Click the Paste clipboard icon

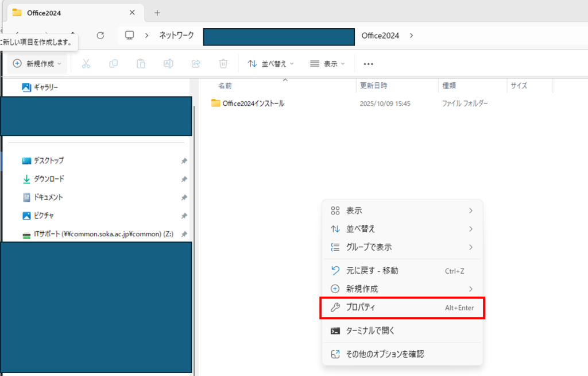pyautogui.click(x=141, y=64)
